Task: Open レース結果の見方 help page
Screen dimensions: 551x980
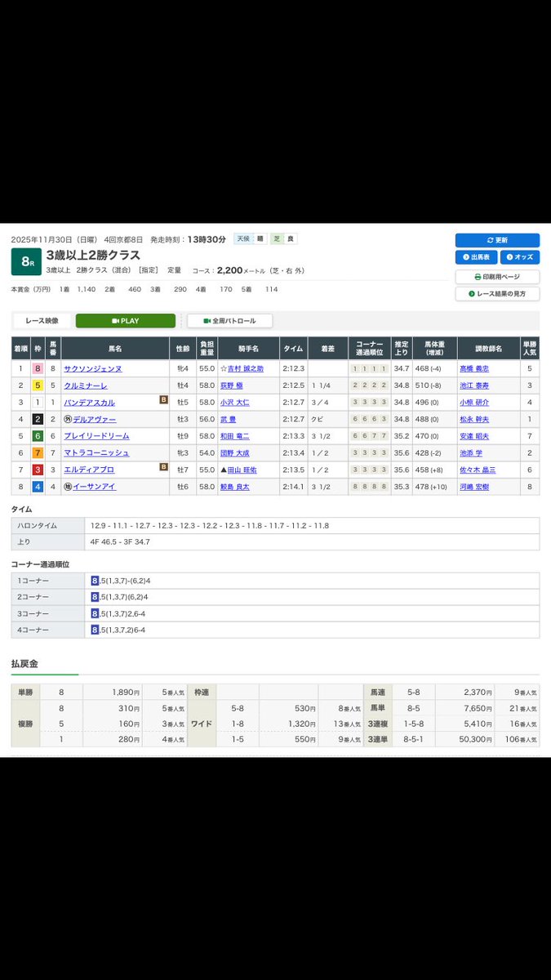Action: click(x=497, y=293)
